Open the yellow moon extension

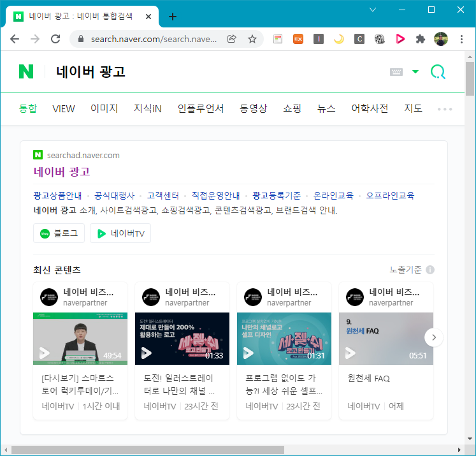click(339, 39)
